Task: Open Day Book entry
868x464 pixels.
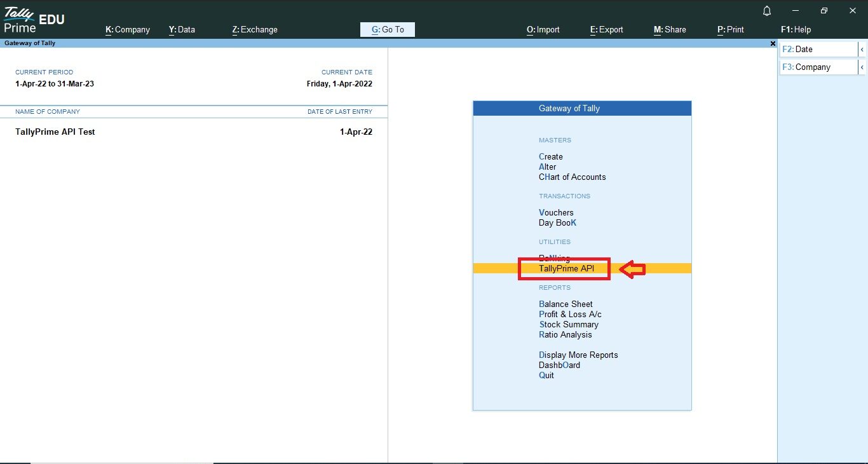Action: click(558, 222)
